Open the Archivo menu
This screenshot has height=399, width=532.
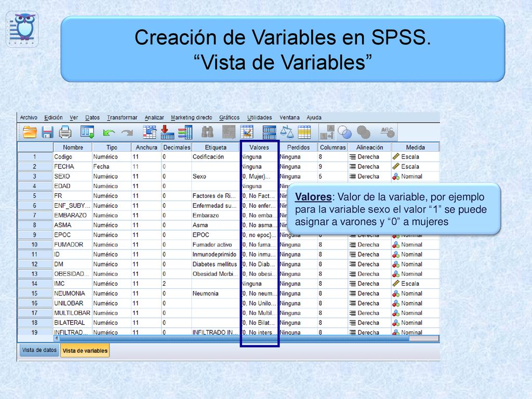pyautogui.click(x=29, y=117)
